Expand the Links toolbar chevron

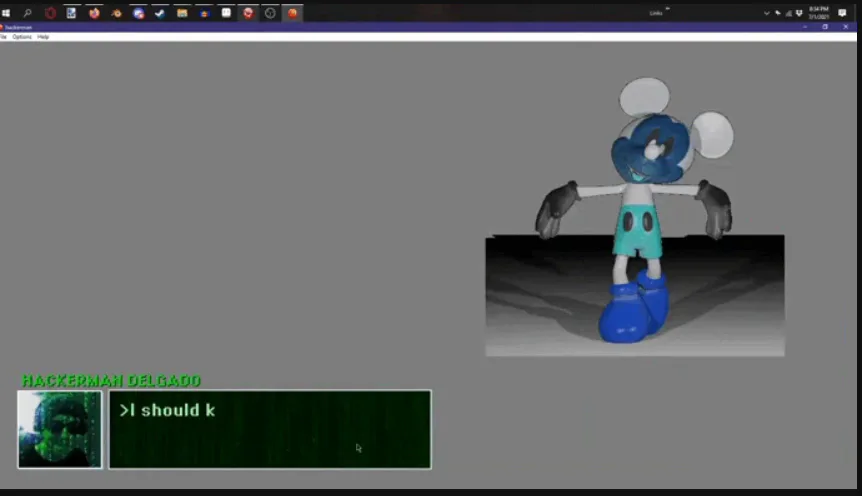pos(668,9)
